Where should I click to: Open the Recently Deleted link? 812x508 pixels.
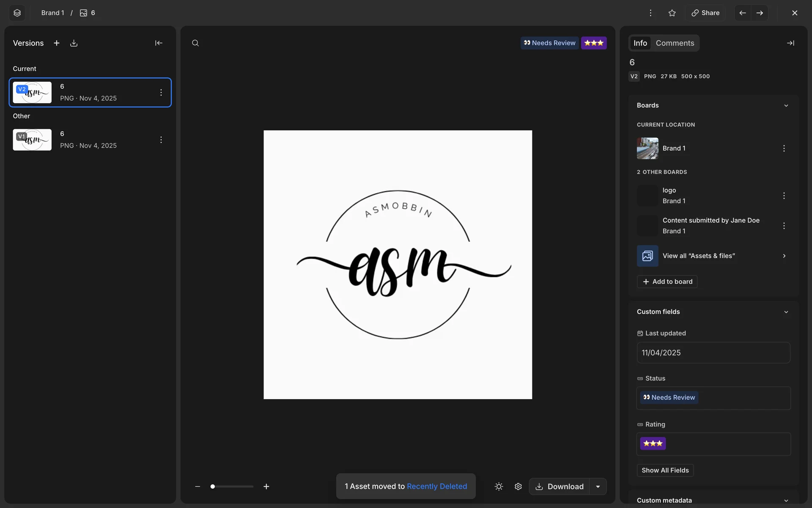click(436, 486)
